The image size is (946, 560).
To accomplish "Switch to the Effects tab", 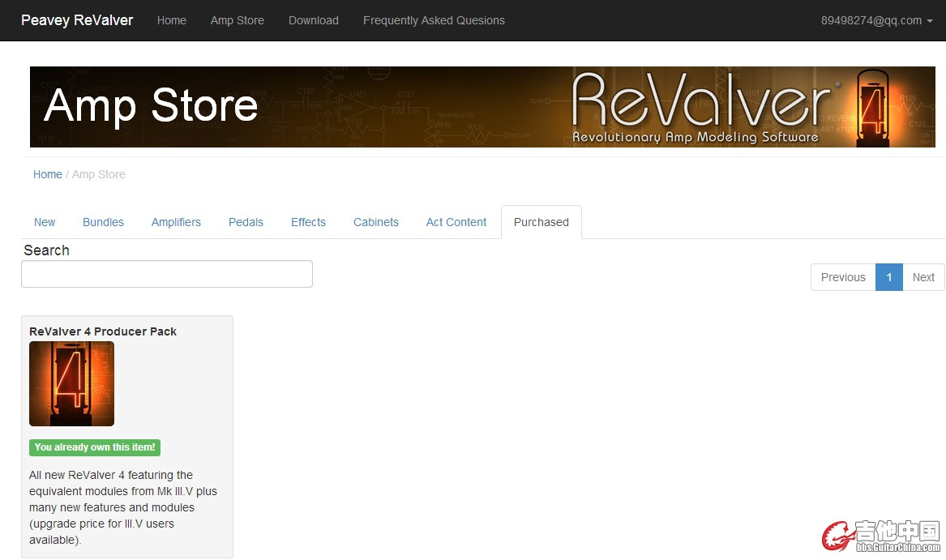I will point(308,222).
